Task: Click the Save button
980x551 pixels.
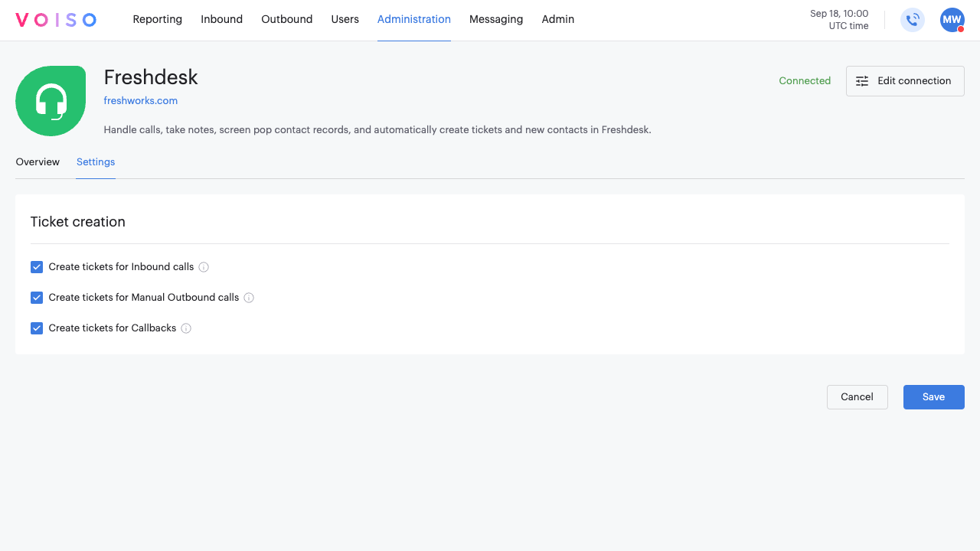Action: [x=934, y=397]
